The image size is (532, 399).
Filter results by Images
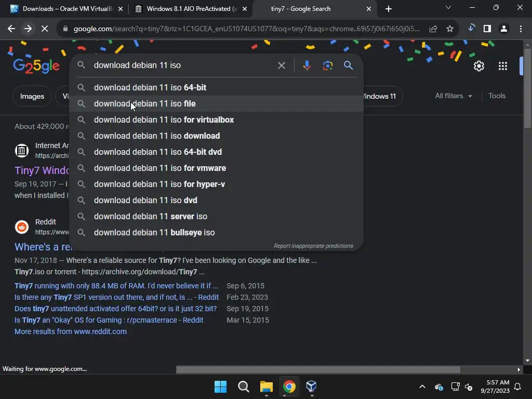32,96
